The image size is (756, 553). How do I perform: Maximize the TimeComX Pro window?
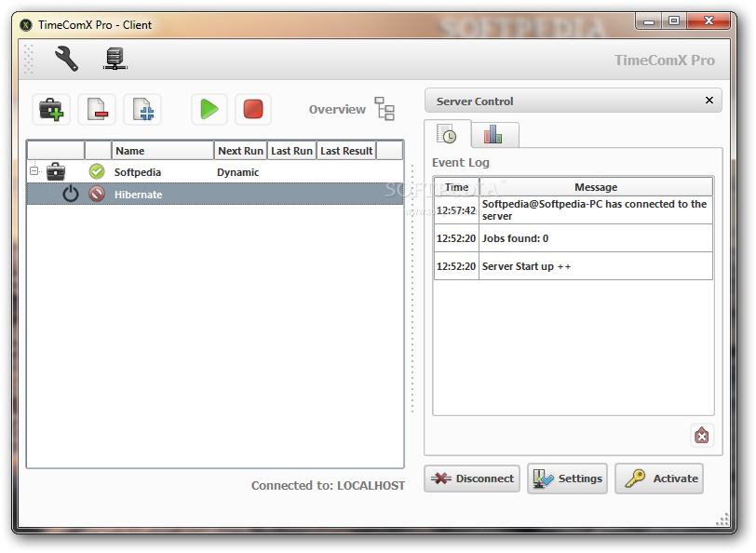pyautogui.click(x=674, y=21)
